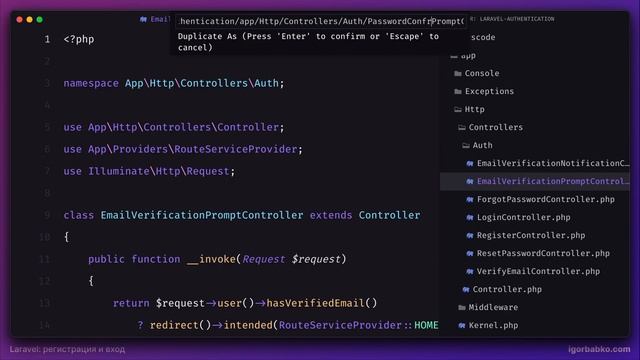This screenshot has width=640, height=360.
Task: Click the LARAVEL-AUTHENTICATION explorer header
Action: click(x=517, y=19)
